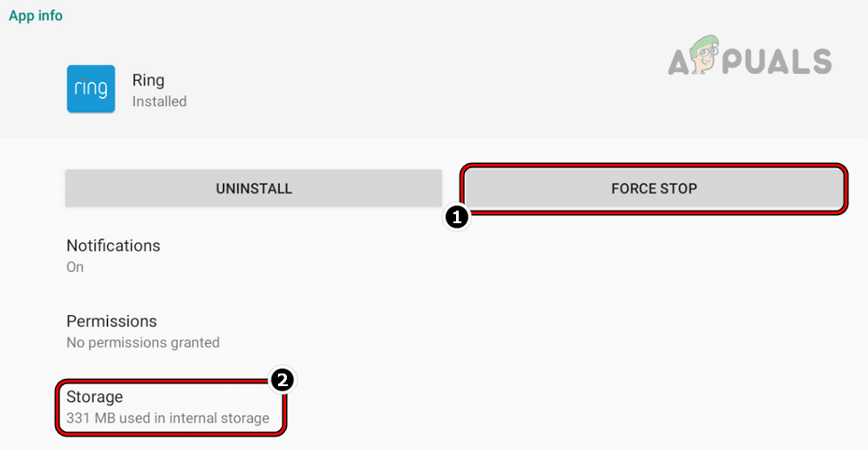Open the Notifications setting
The height and width of the screenshot is (450, 868).
(x=113, y=246)
